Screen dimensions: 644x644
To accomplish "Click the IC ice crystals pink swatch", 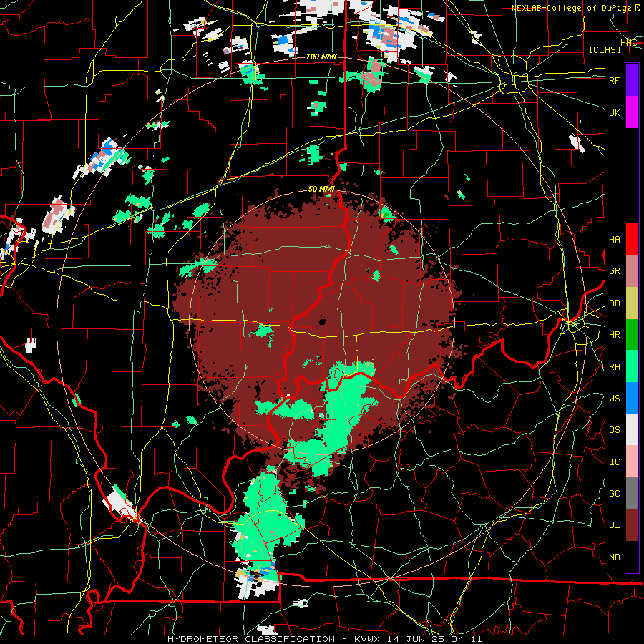I will [632, 462].
